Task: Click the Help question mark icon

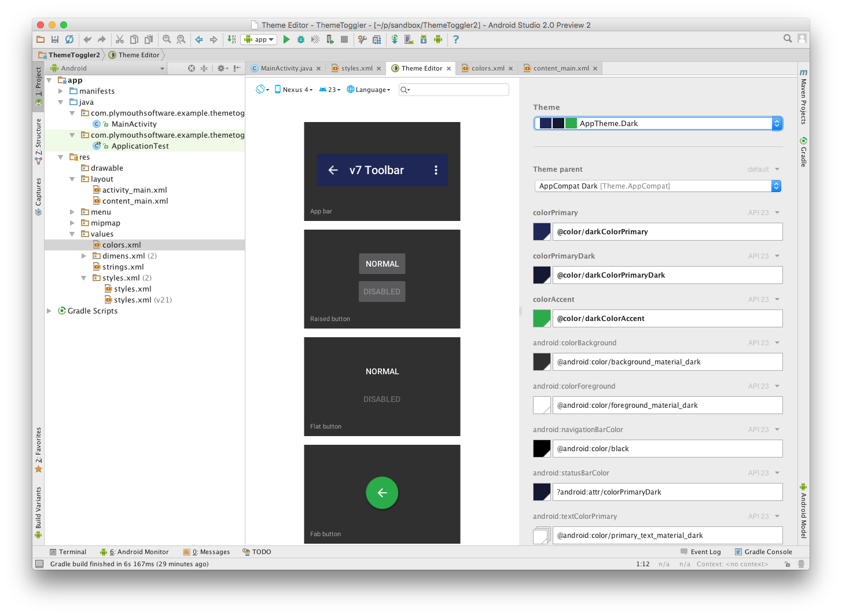Action: (456, 39)
